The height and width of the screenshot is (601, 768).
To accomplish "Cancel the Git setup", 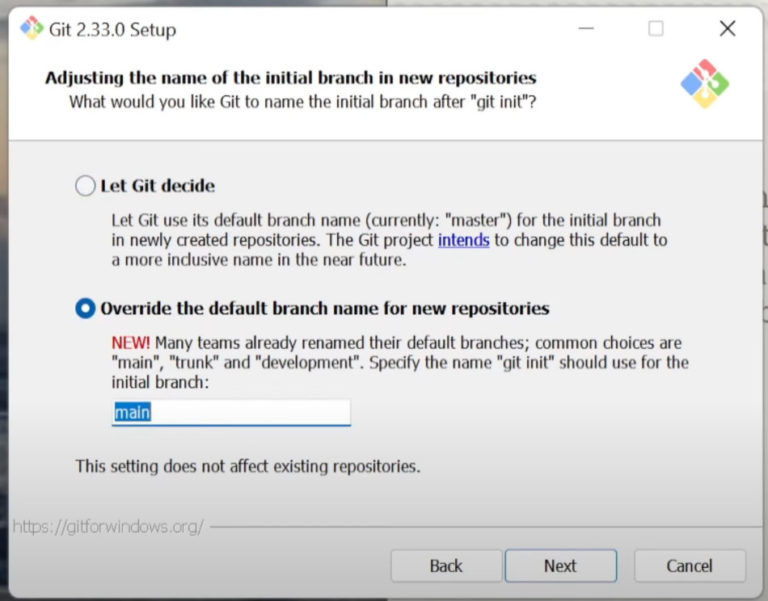I will [690, 566].
